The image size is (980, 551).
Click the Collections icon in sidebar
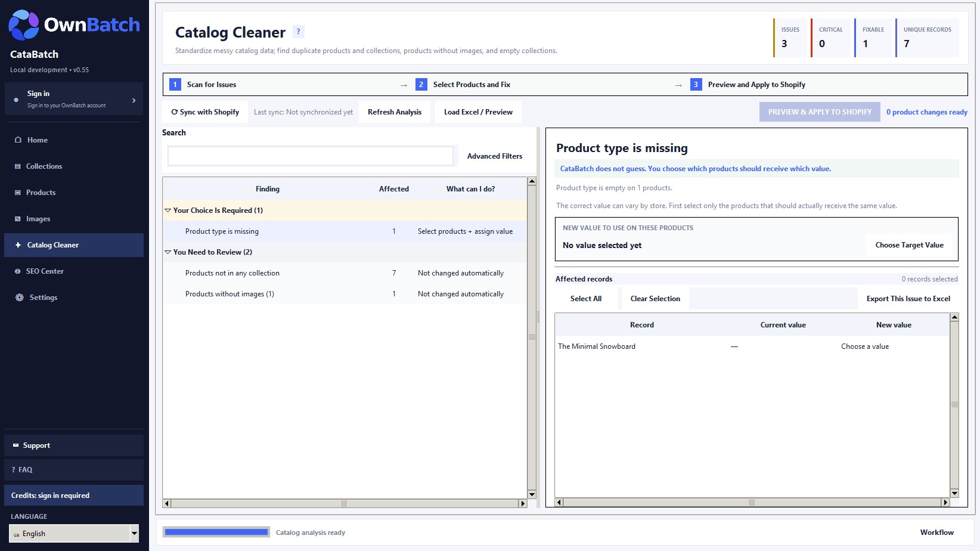pos(18,166)
